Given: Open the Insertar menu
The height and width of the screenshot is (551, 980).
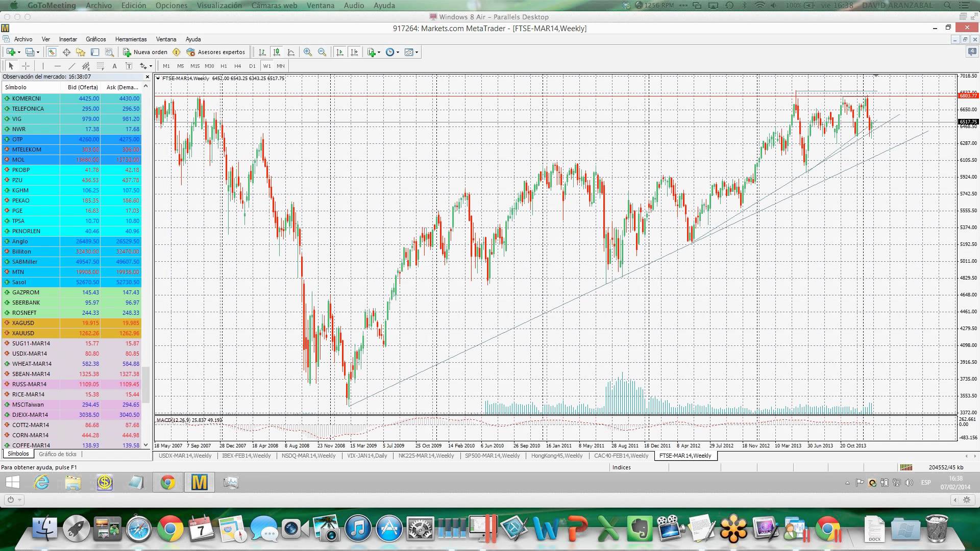Looking at the screenshot, I should click(x=68, y=39).
